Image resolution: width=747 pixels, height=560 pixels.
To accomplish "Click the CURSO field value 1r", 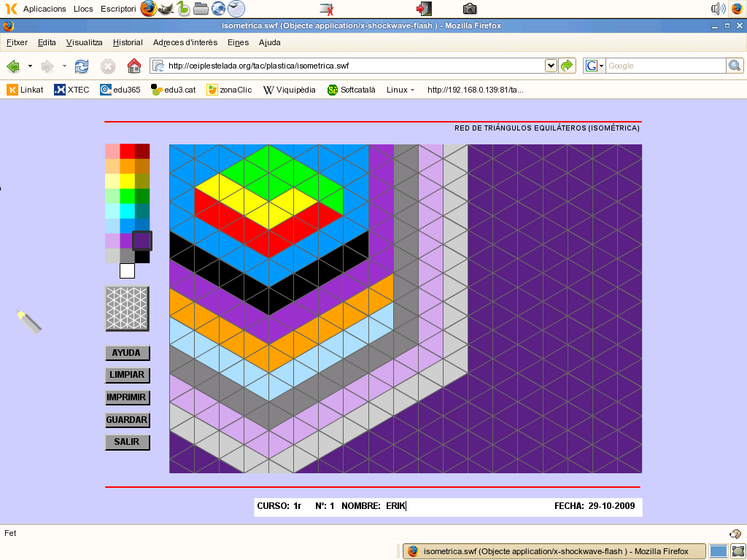I will tap(298, 506).
